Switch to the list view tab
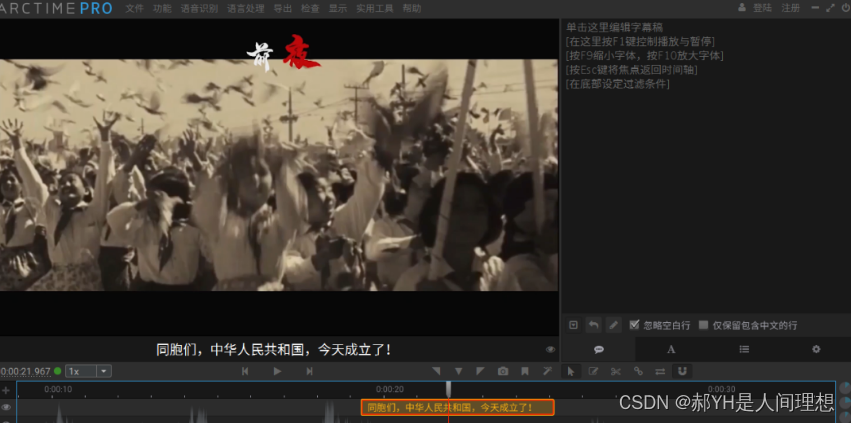Image resolution: width=851 pixels, height=423 pixels. (744, 350)
